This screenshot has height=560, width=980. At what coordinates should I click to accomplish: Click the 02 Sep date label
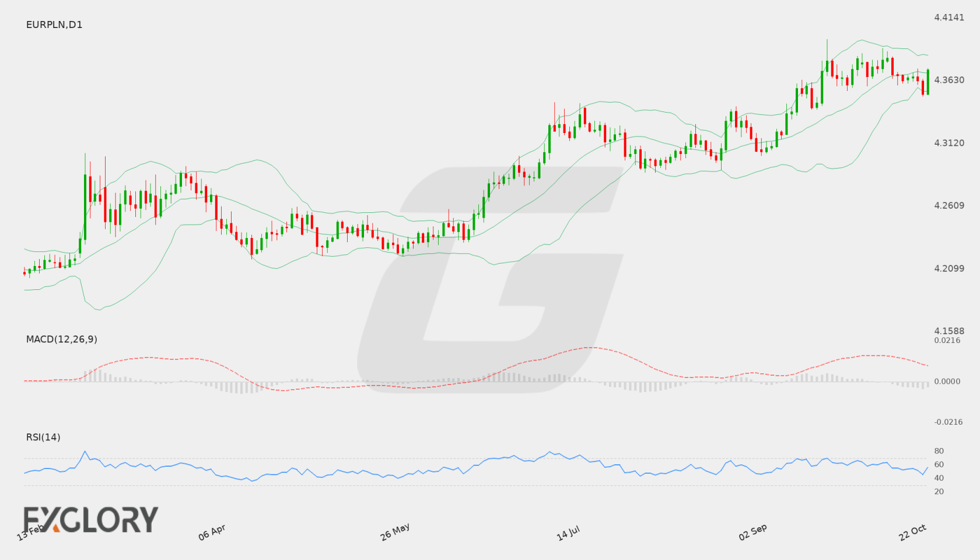[752, 532]
